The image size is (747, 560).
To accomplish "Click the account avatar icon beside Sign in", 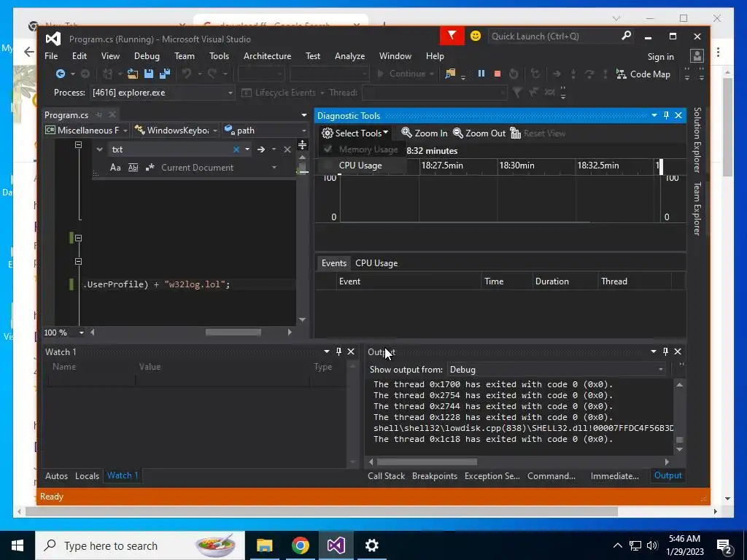I will coord(697,56).
